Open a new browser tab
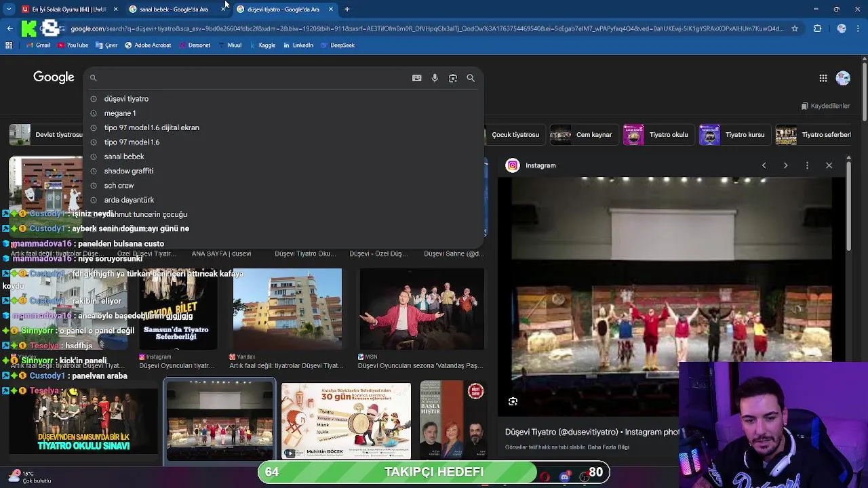 tap(347, 9)
